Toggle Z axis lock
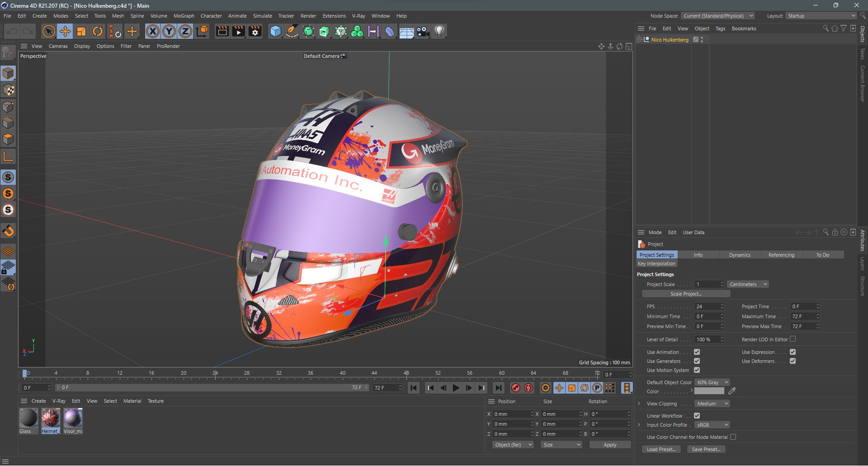The height and width of the screenshot is (466, 868). 185,31
